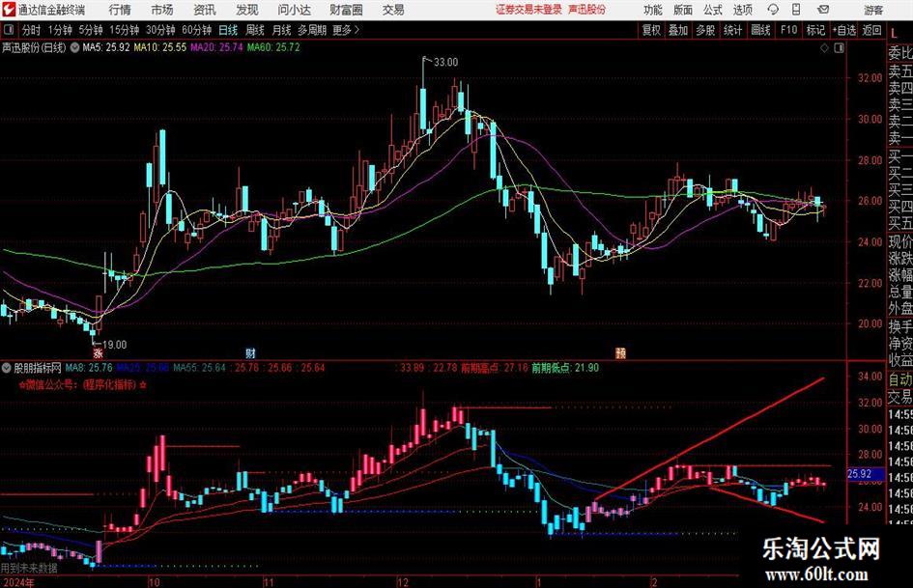Select the 月线 monthly period tab
The image size is (913, 588).
coord(281,30)
